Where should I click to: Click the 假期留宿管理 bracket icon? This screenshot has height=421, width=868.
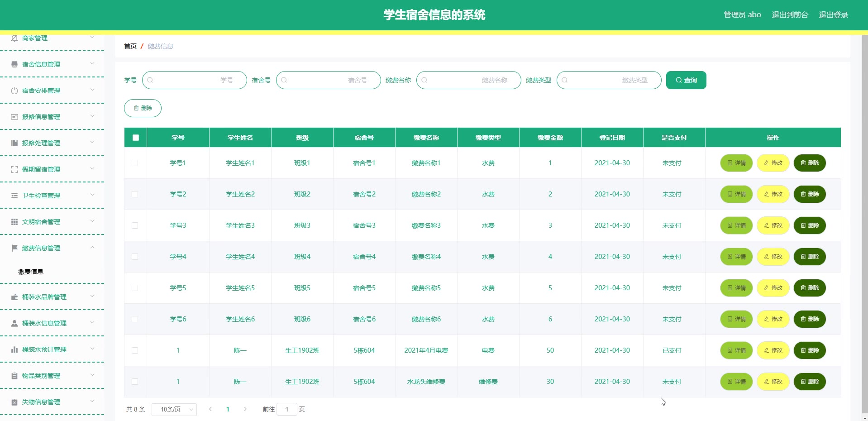pos(14,169)
